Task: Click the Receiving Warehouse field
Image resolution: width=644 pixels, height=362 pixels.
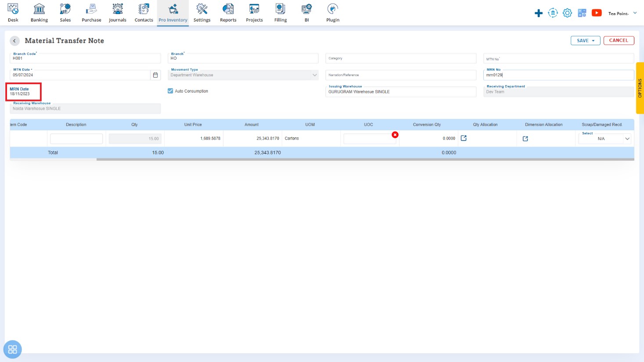Action: (85, 108)
